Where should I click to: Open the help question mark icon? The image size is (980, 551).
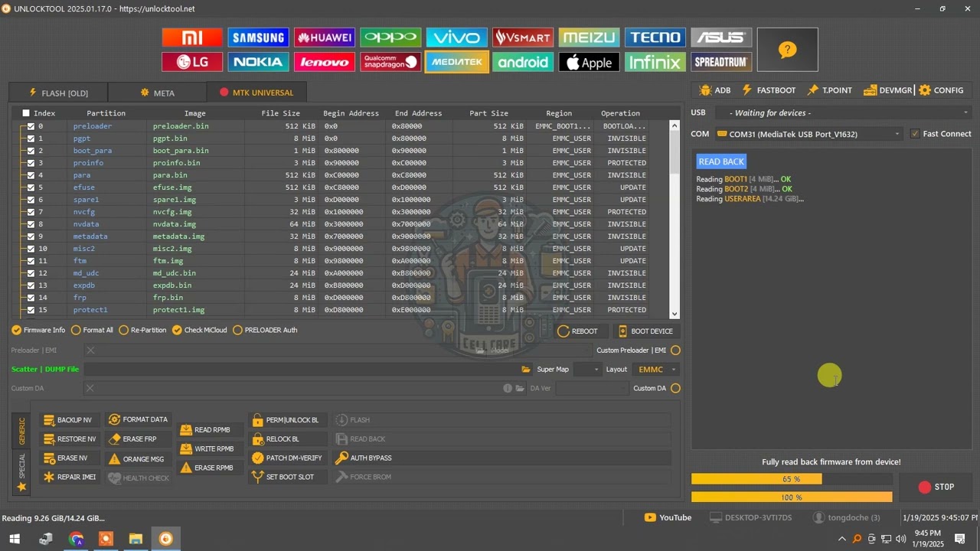click(787, 50)
